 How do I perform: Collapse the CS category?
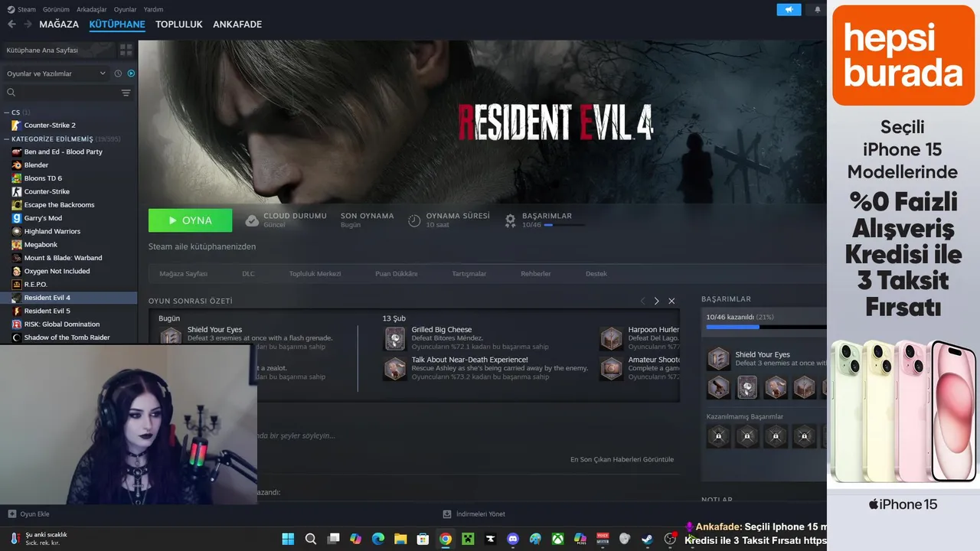[7, 112]
